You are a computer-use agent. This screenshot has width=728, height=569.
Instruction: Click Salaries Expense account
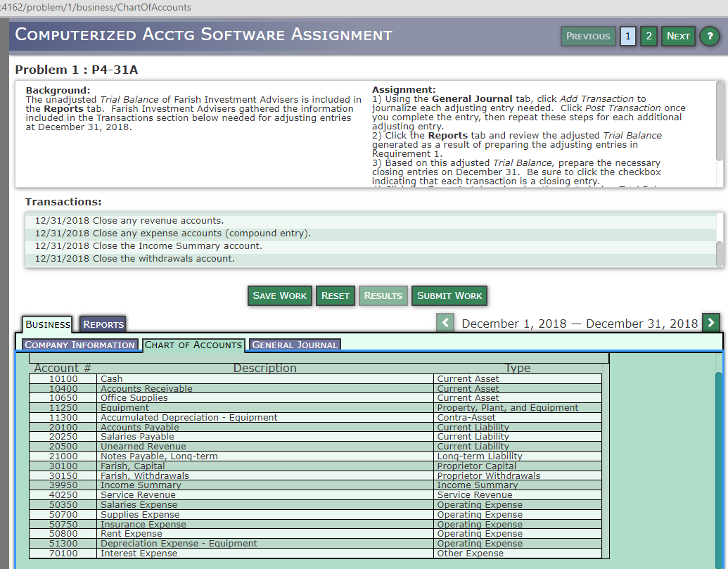pyautogui.click(x=315, y=504)
